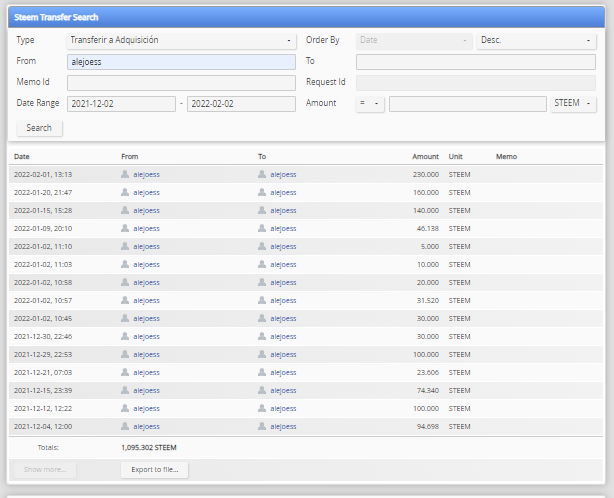Click the From user icon in the 10:45 row
614x498 pixels.
pos(125,318)
